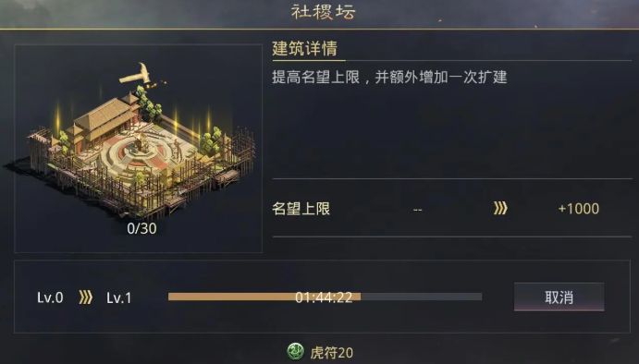Screen dimensions: 639x364
Task: Click the +1000 upgraded value
Action: (579, 209)
